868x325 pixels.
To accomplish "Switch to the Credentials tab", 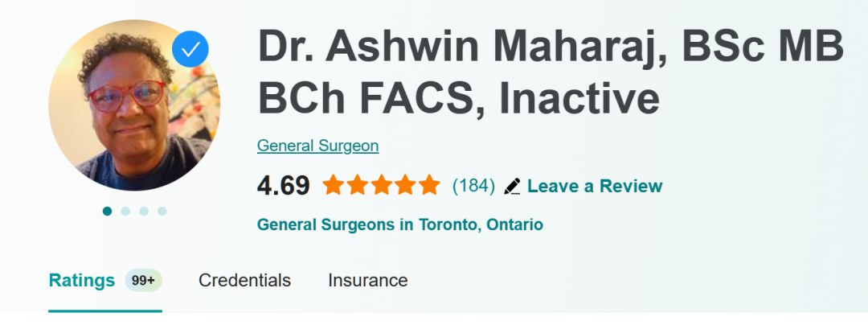I will pyautogui.click(x=244, y=281).
